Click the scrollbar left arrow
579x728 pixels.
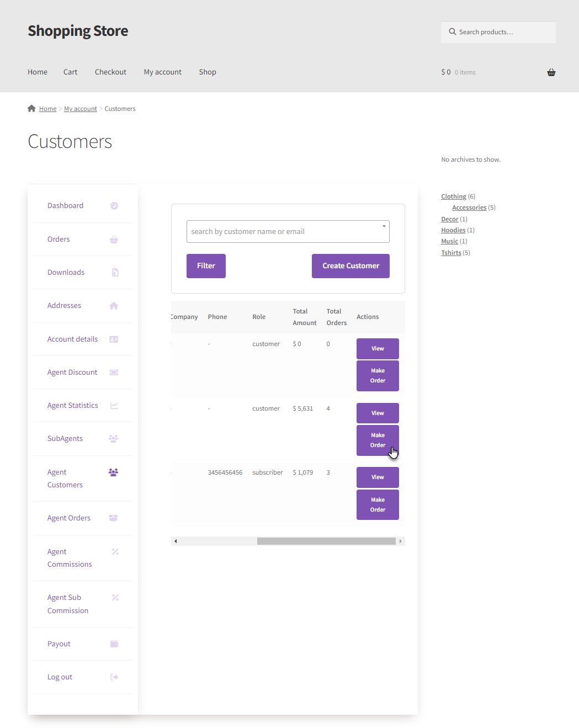click(176, 541)
